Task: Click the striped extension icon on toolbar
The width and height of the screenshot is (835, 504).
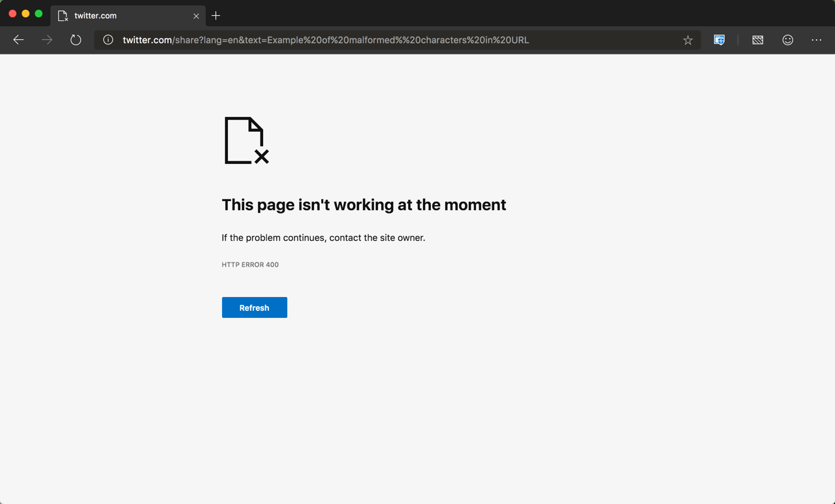Action: 757,40
